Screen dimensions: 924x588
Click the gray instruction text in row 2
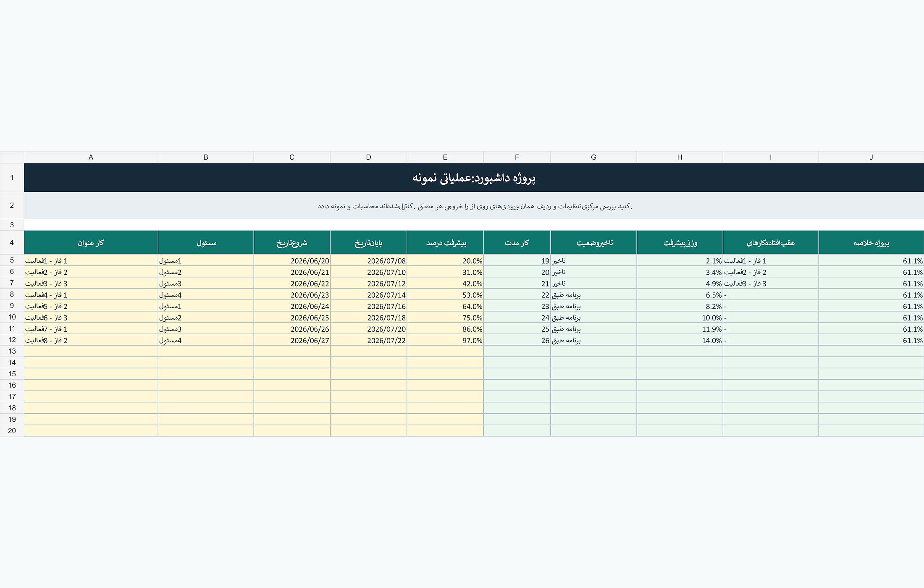click(x=474, y=206)
